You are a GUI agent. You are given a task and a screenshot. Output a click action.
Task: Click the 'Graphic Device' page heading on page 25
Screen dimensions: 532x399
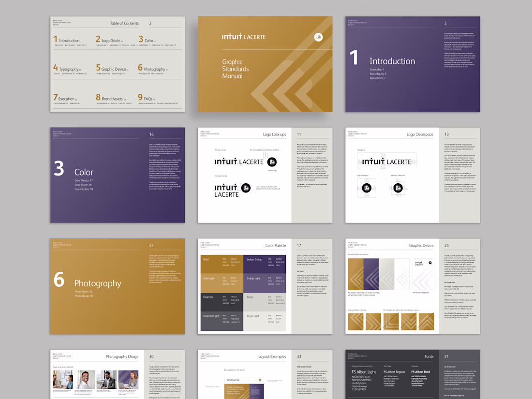pyautogui.click(x=421, y=245)
